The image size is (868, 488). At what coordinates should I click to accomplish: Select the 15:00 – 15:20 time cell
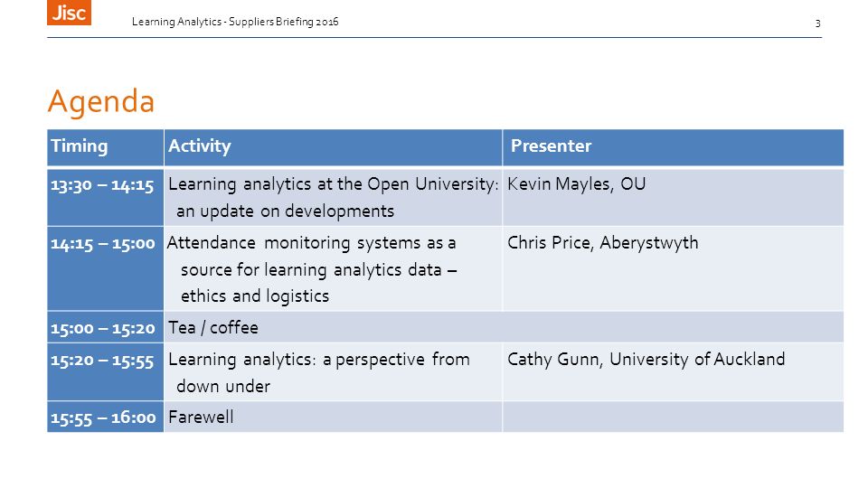(x=105, y=327)
